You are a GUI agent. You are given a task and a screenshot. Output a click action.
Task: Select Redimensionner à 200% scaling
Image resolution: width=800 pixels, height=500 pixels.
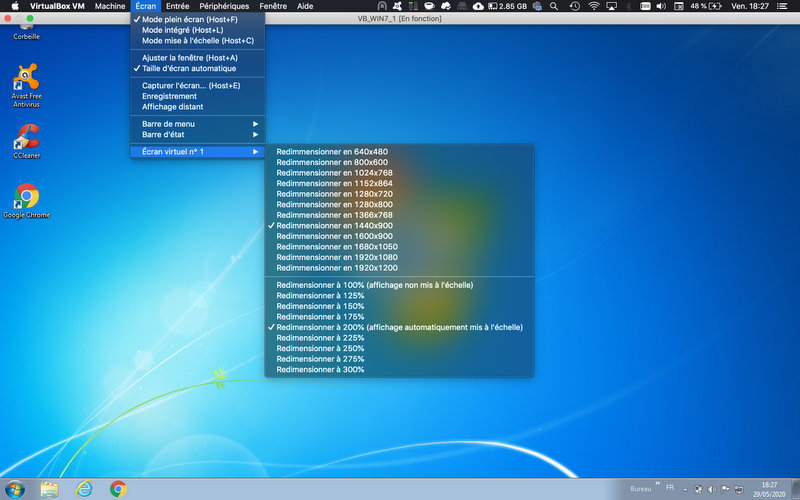(x=399, y=327)
